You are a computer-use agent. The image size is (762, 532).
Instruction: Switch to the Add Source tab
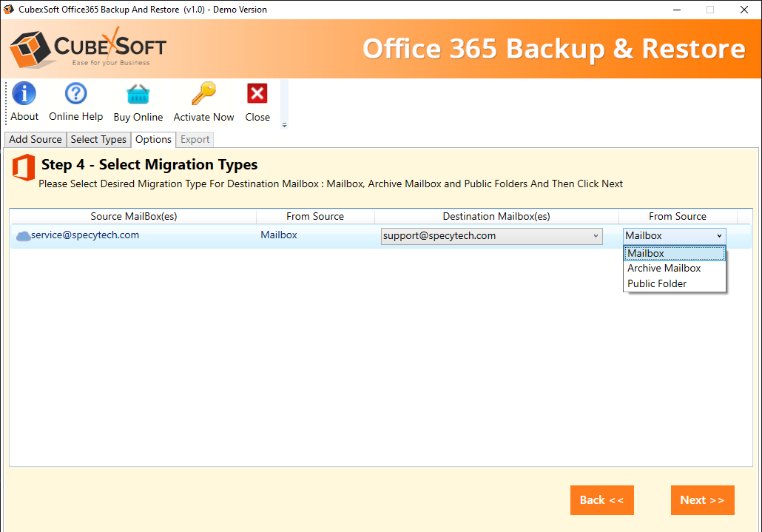click(36, 139)
